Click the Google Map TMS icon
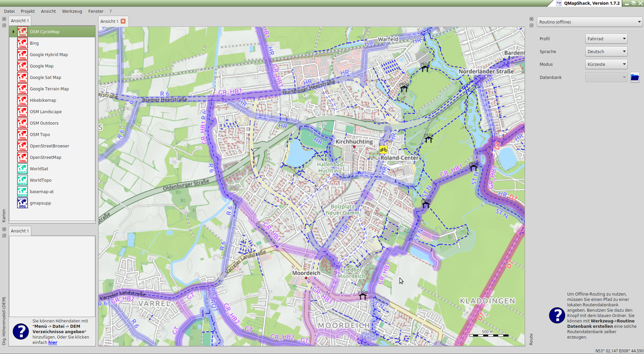644x354 pixels. tap(22, 66)
